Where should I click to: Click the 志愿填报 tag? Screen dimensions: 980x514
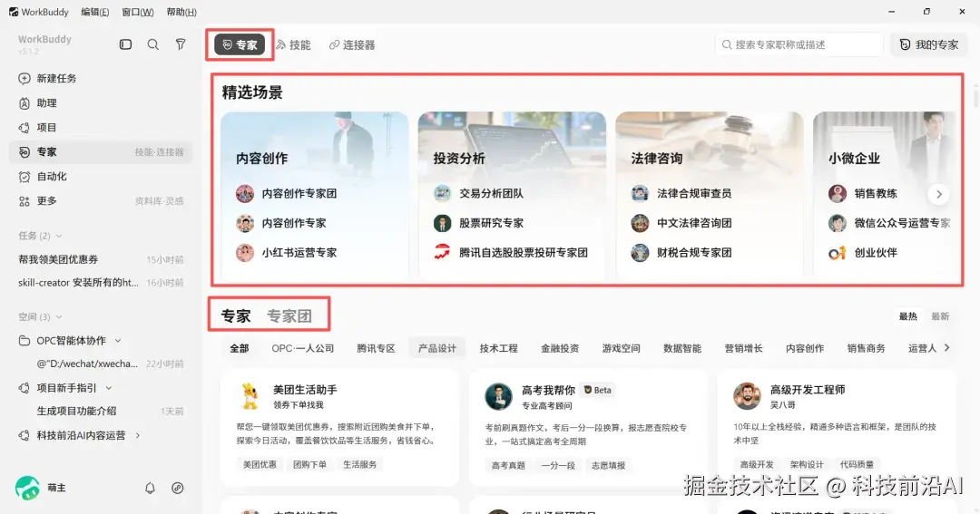pyautogui.click(x=608, y=465)
